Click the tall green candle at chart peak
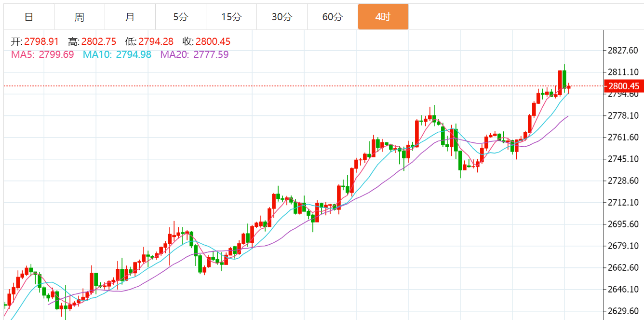 coord(564,78)
